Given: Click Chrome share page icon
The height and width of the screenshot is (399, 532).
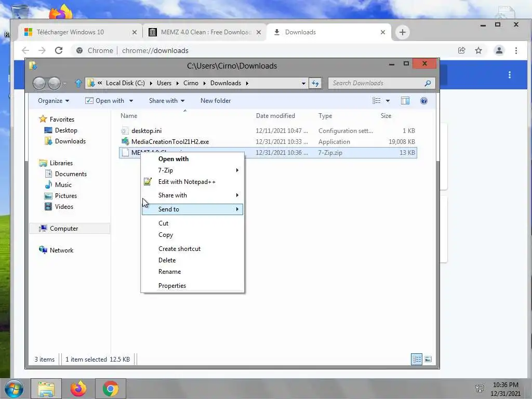Looking at the screenshot, I should tap(461, 50).
